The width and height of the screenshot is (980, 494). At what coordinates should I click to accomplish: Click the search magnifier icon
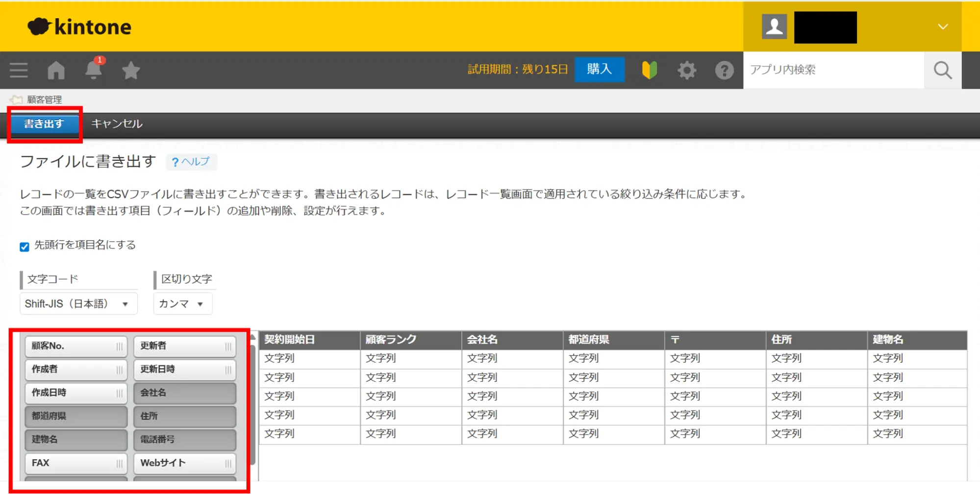coord(942,70)
